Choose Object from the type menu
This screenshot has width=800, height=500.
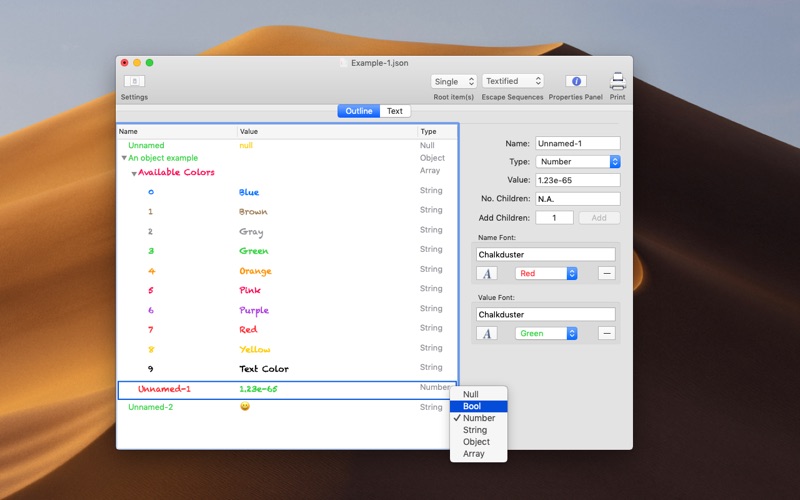[x=479, y=442]
